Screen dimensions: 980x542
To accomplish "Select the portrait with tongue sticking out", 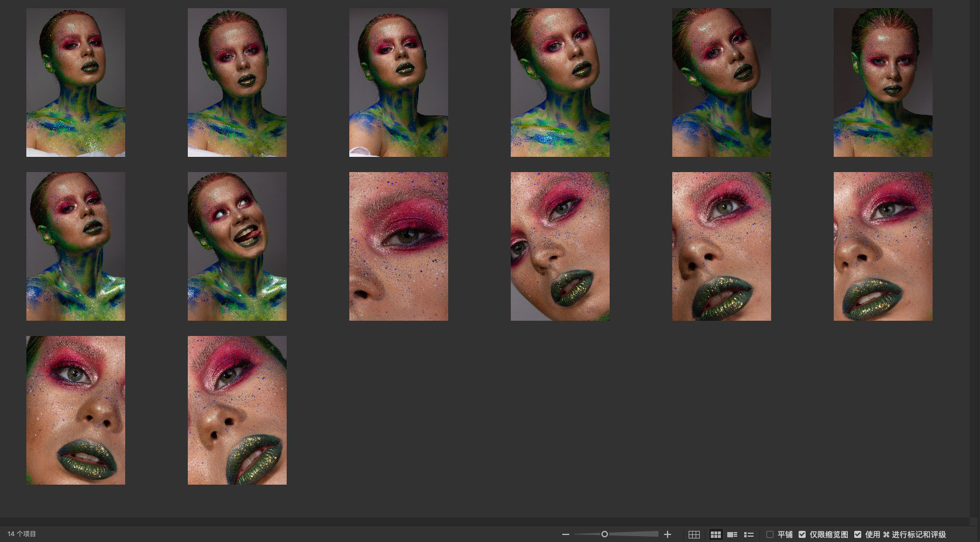I will coord(237,246).
